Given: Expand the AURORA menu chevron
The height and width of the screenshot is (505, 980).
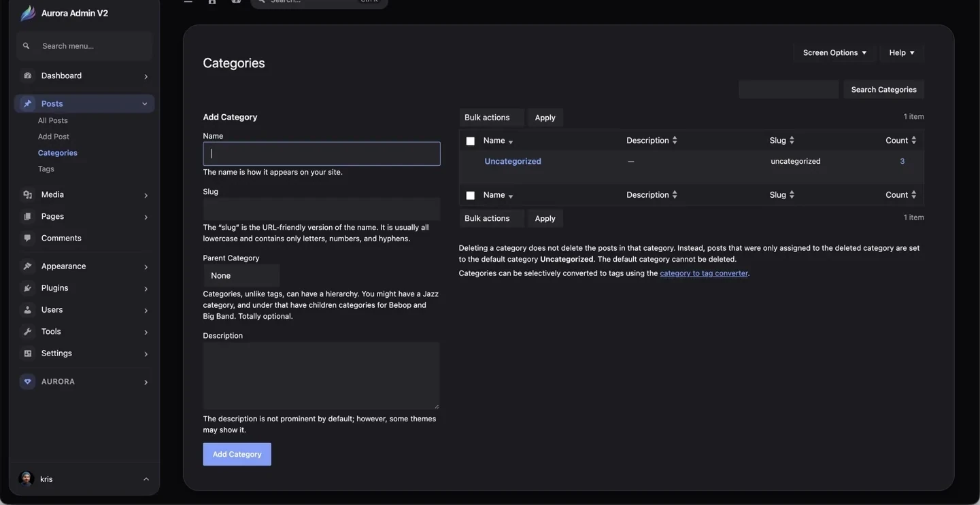Looking at the screenshot, I should click(x=146, y=382).
